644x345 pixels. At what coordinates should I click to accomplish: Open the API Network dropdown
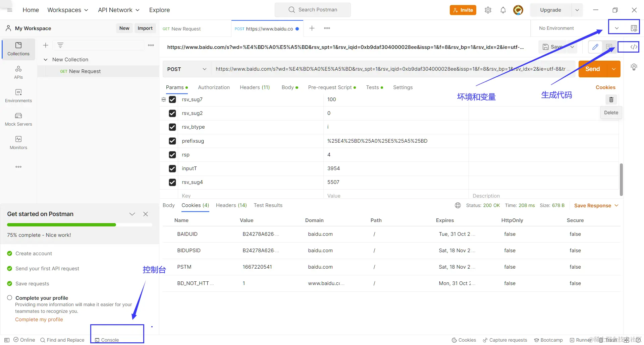click(119, 10)
